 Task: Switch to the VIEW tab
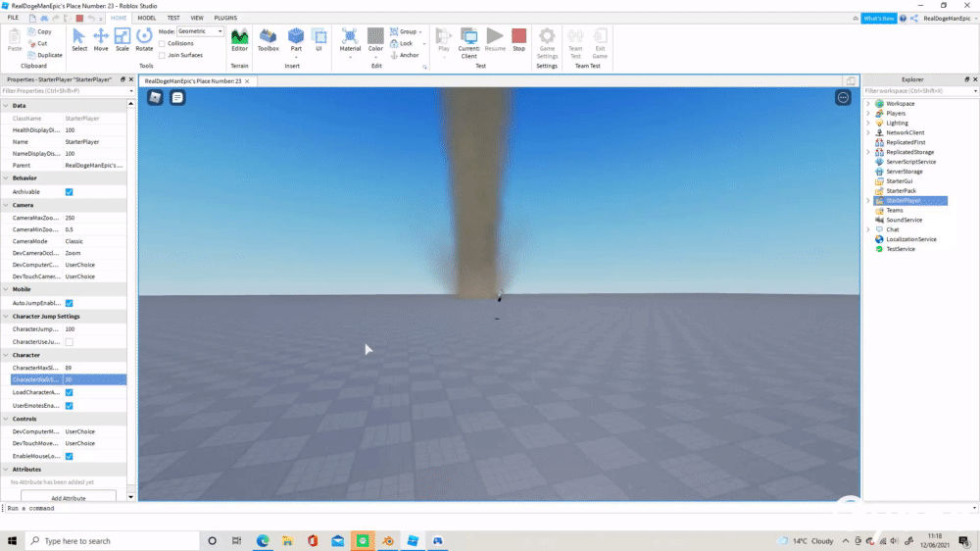click(197, 18)
